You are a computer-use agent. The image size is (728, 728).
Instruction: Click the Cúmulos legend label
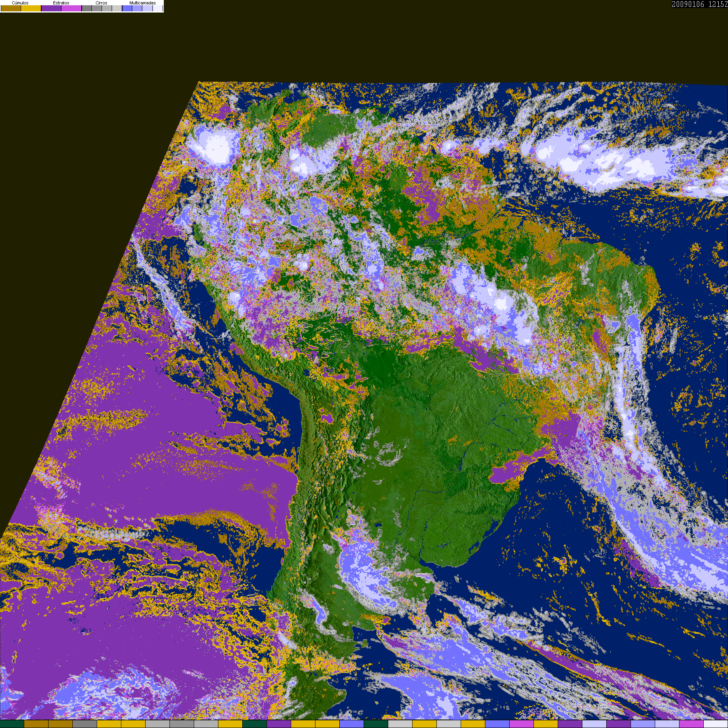tap(20, 3)
